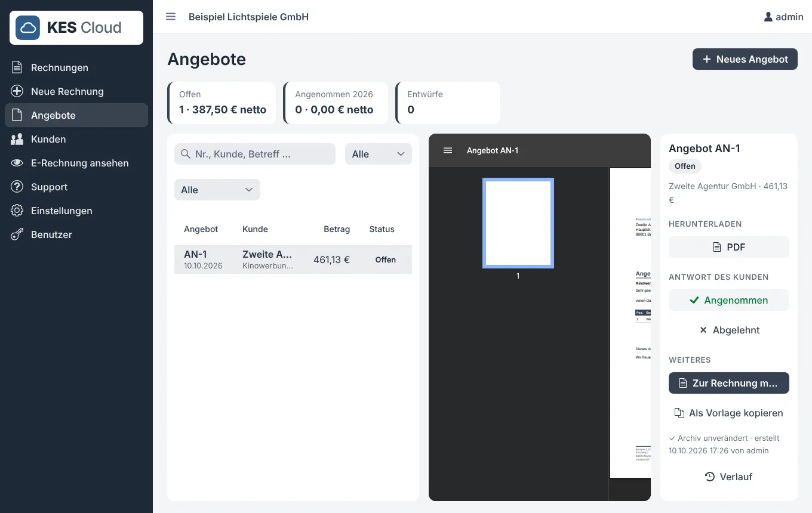Click the eye icon for E-Rechnung ansehen
The width and height of the screenshot is (812, 513).
point(17,163)
